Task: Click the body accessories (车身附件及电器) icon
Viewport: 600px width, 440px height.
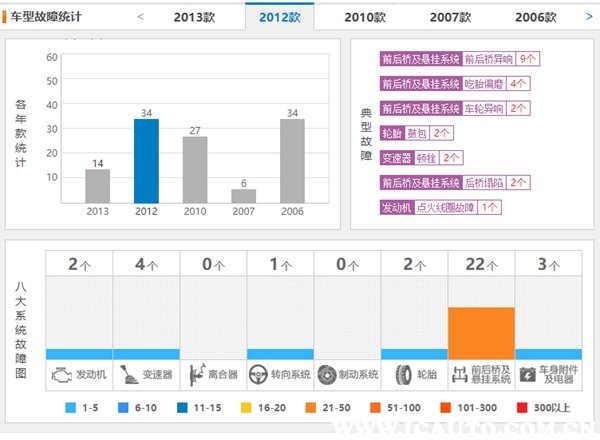Action: 528,375
